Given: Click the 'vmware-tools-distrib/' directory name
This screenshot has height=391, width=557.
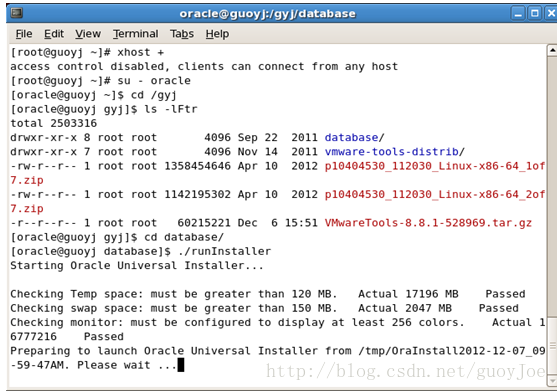Looking at the screenshot, I should (394, 152).
